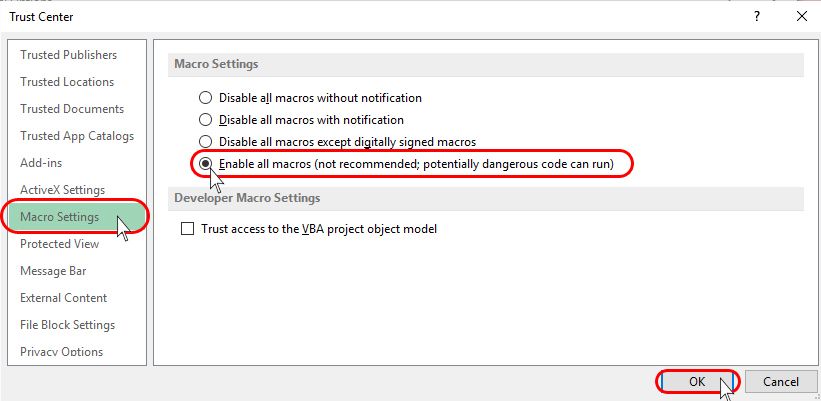Open Trusted Documents category
The width and height of the screenshot is (821, 401).
pos(72,109)
